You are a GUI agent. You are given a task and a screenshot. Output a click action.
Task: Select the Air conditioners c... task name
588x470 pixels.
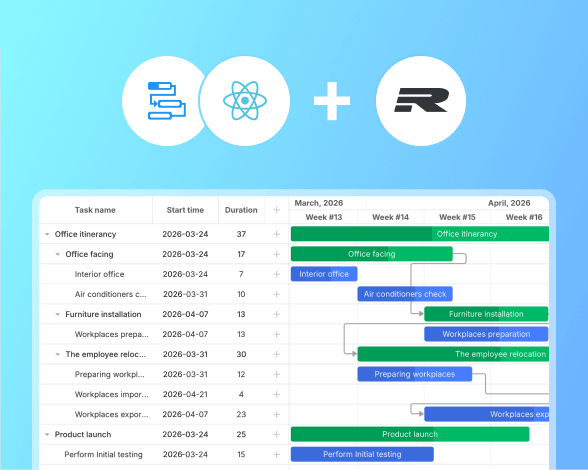111,294
